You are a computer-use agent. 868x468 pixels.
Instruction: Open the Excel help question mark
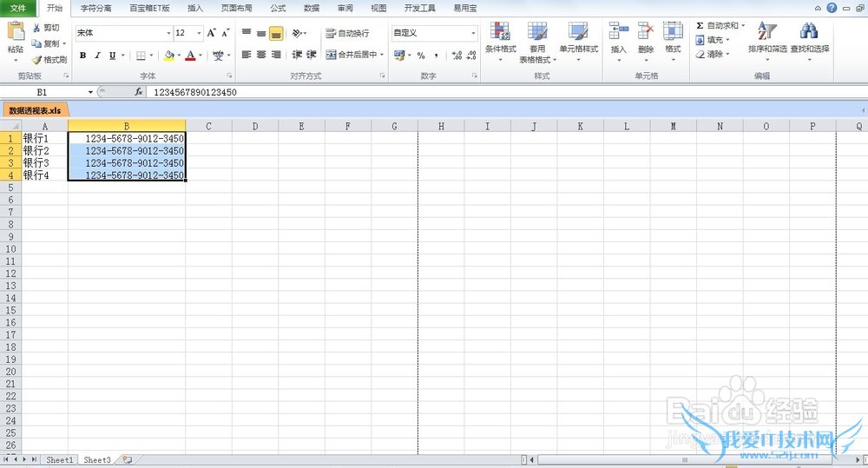pos(832,8)
